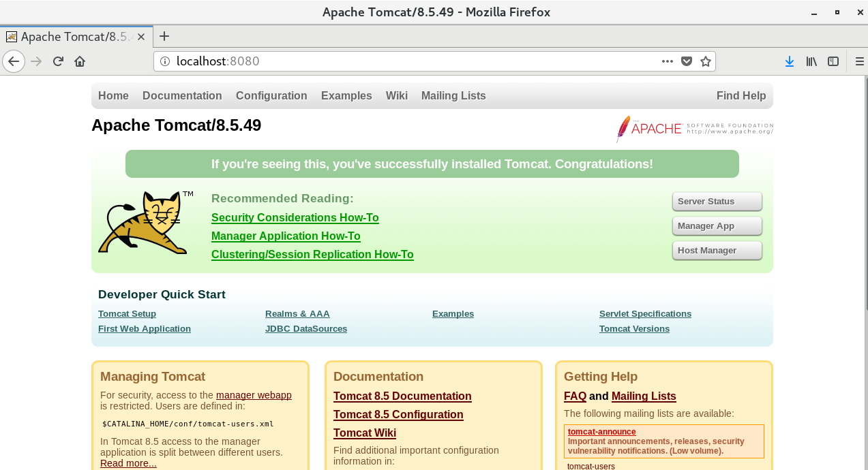Open the Servlet Specifications link

645,314
